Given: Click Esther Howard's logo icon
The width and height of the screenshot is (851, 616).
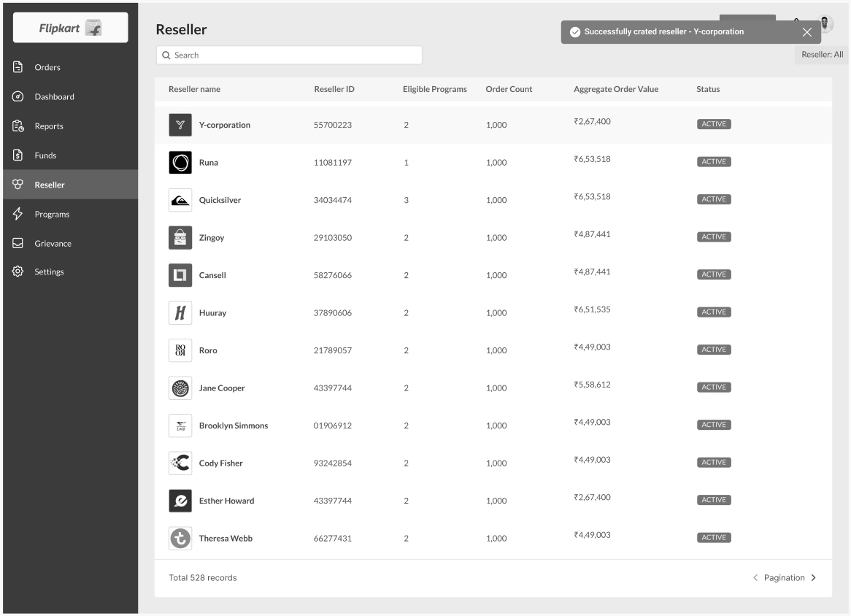Looking at the screenshot, I should click(x=180, y=501).
